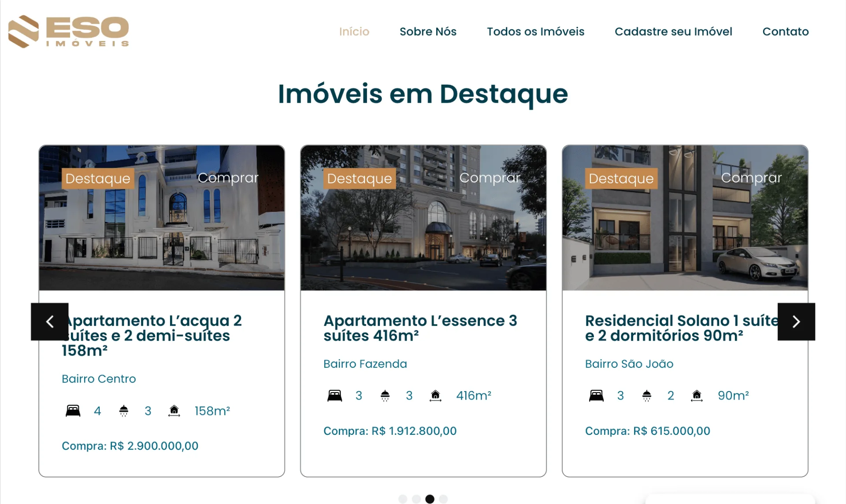Click shower icon on Solano card

point(647,396)
